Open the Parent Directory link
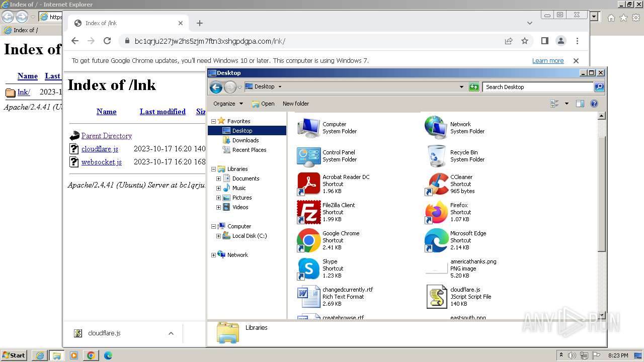Image resolution: width=644 pixels, height=362 pixels. 107,136
